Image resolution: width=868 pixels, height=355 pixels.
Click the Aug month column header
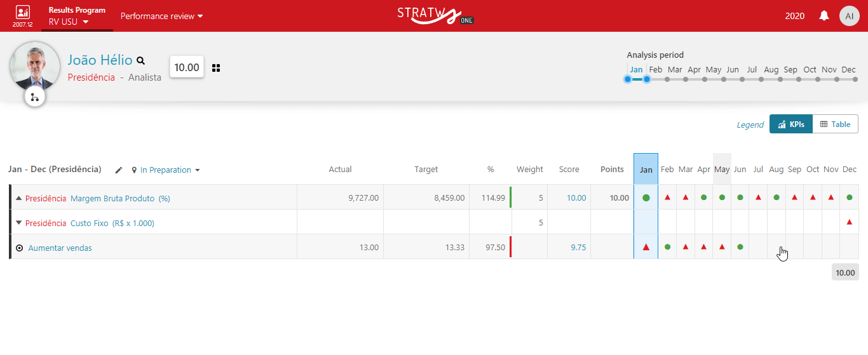click(x=776, y=170)
